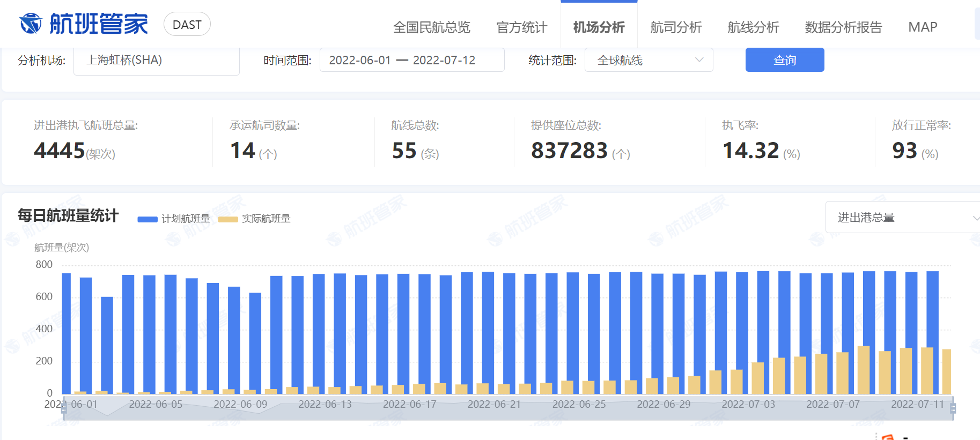Viewport: 980px width, 440px height.
Task: Select the 航司分析 menu item
Action: [x=676, y=27]
